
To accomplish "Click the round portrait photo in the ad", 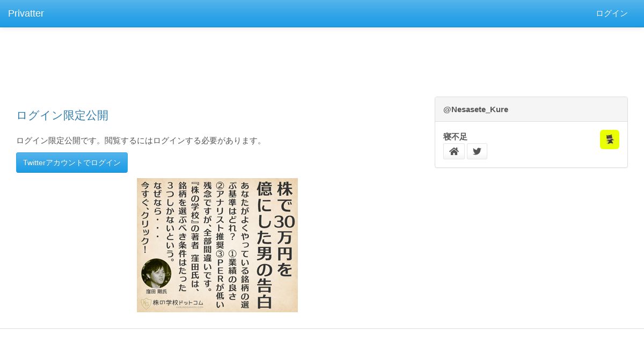I will tap(156, 273).
